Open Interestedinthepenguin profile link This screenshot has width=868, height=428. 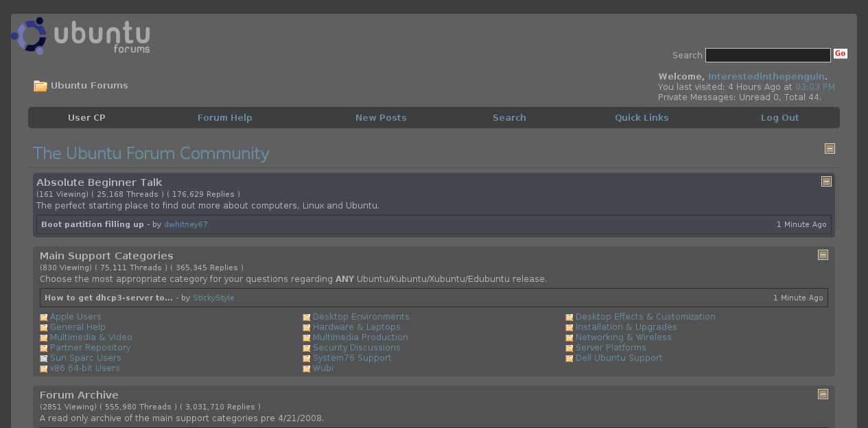[766, 77]
